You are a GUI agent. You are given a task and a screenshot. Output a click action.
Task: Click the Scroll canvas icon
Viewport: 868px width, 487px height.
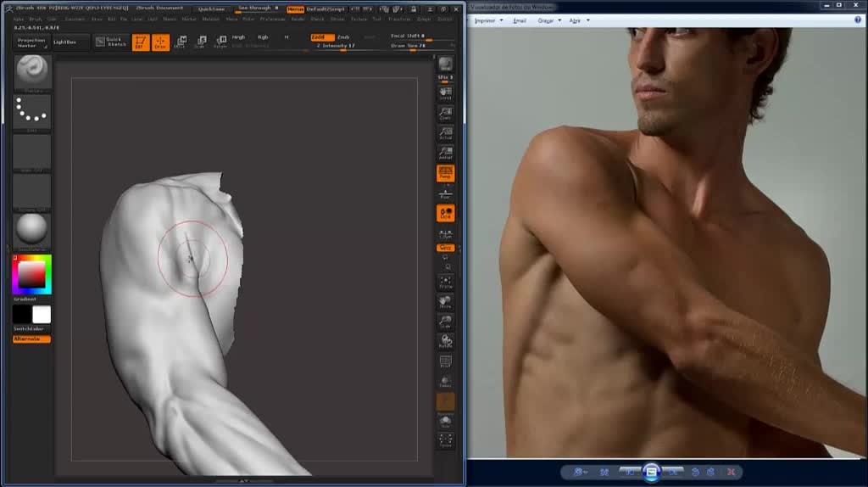tap(445, 93)
